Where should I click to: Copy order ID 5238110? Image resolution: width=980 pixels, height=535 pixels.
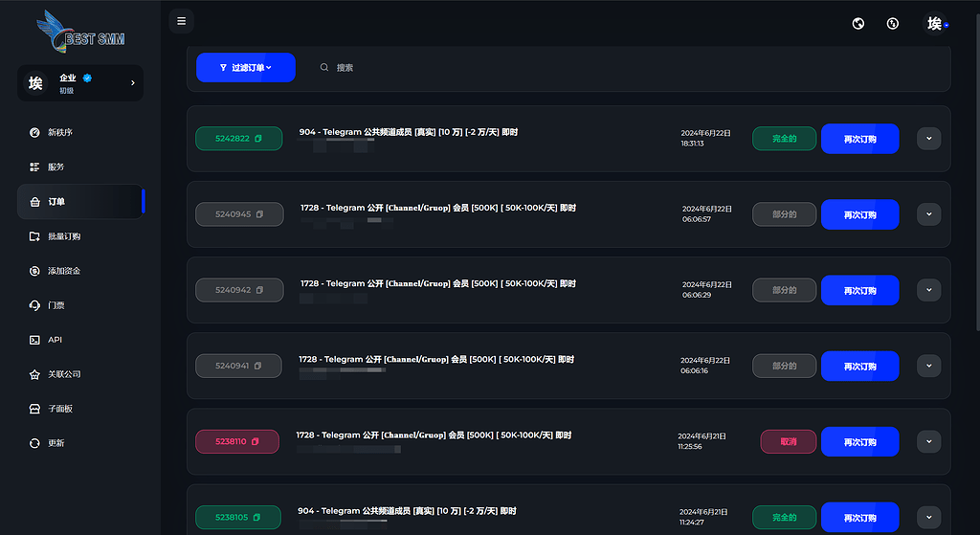tap(255, 442)
